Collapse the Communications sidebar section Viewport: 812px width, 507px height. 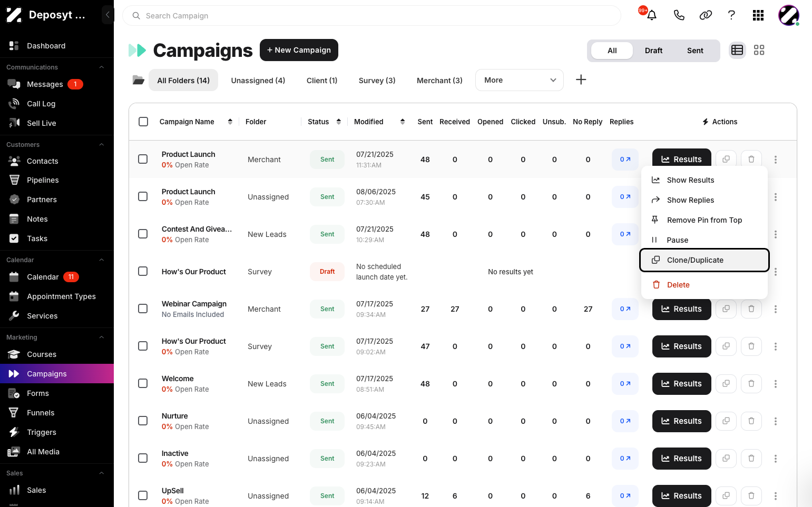tap(102, 67)
